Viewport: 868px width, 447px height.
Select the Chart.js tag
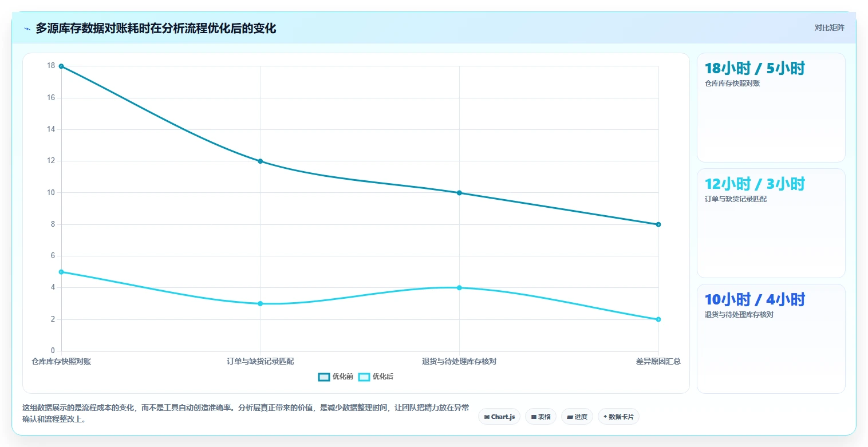(x=499, y=417)
